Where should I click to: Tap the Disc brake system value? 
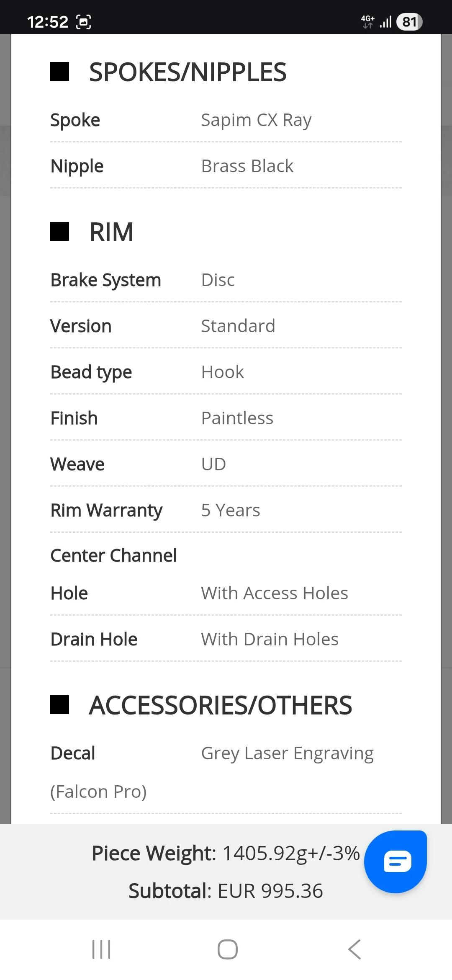[x=218, y=280]
